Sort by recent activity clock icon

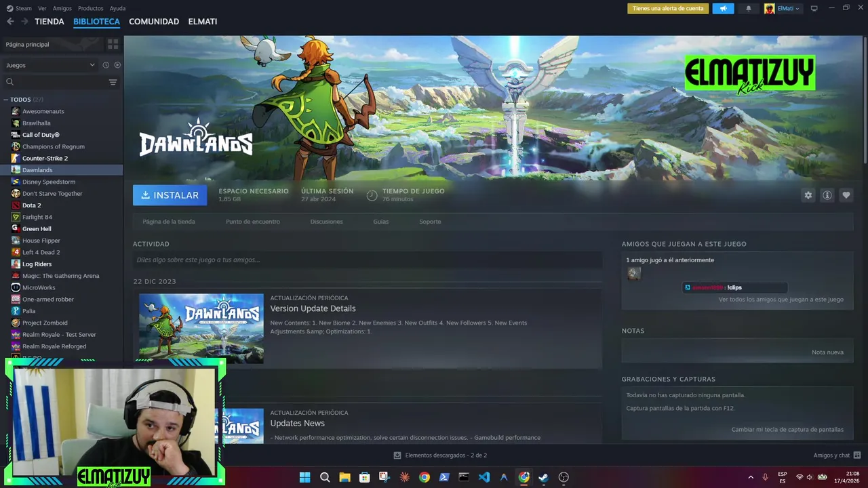click(106, 65)
